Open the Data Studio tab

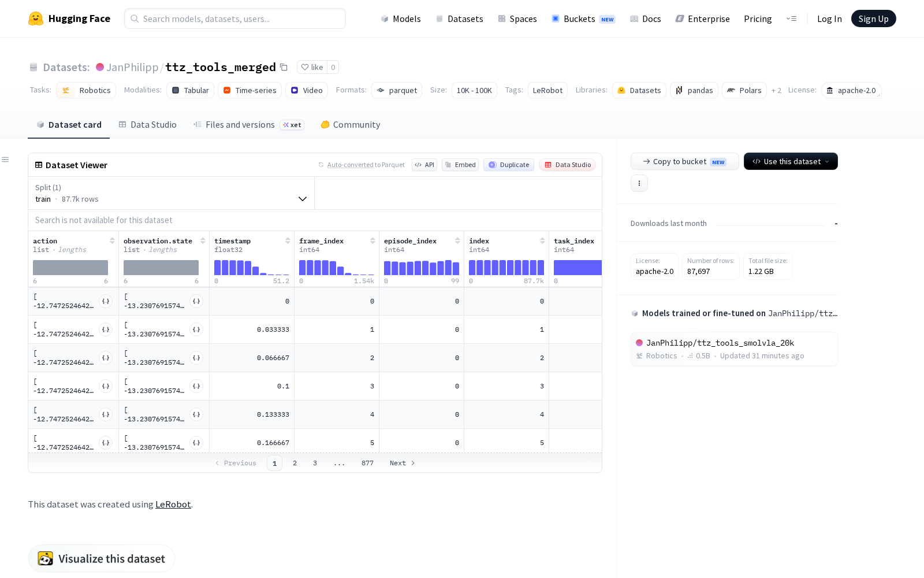(147, 125)
